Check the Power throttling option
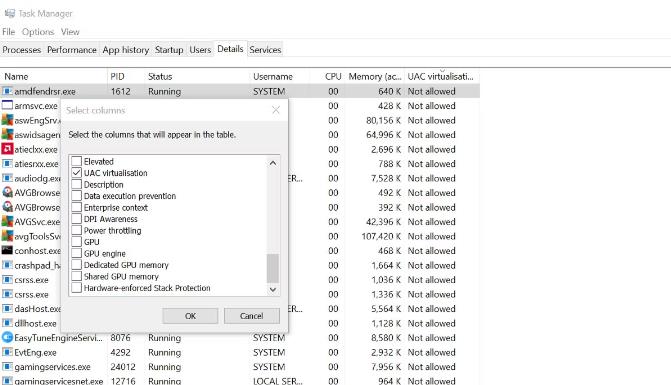Screen dimensions: 671x385 coord(77,230)
